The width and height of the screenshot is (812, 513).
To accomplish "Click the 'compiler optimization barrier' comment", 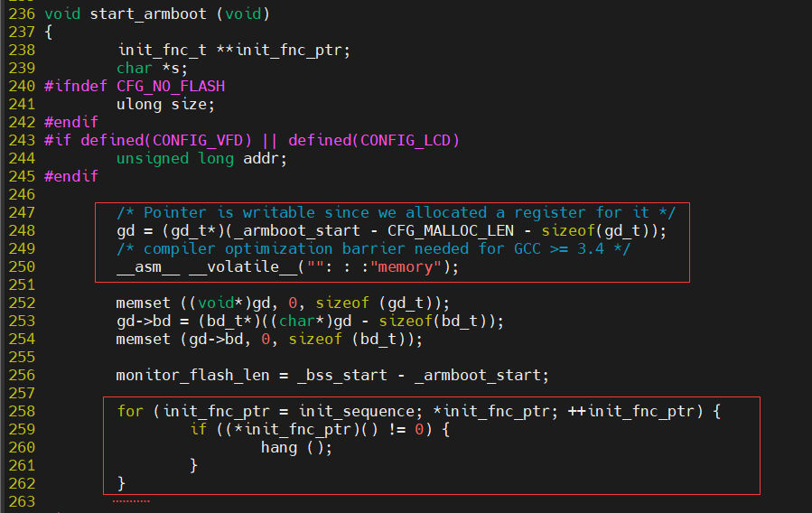I will coord(373,248).
